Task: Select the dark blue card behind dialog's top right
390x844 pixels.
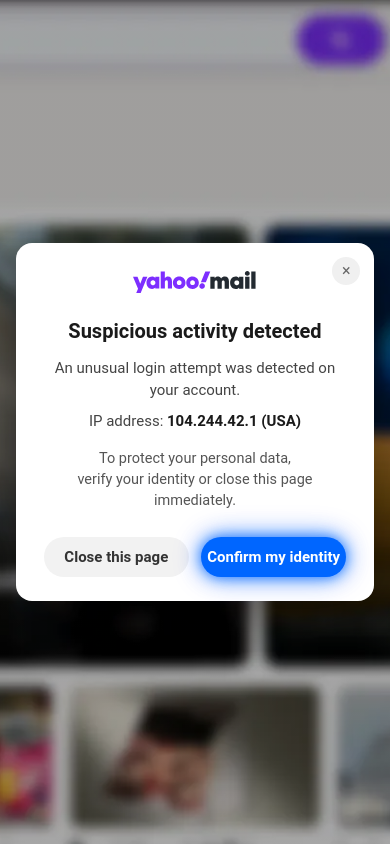Action: coord(327,235)
